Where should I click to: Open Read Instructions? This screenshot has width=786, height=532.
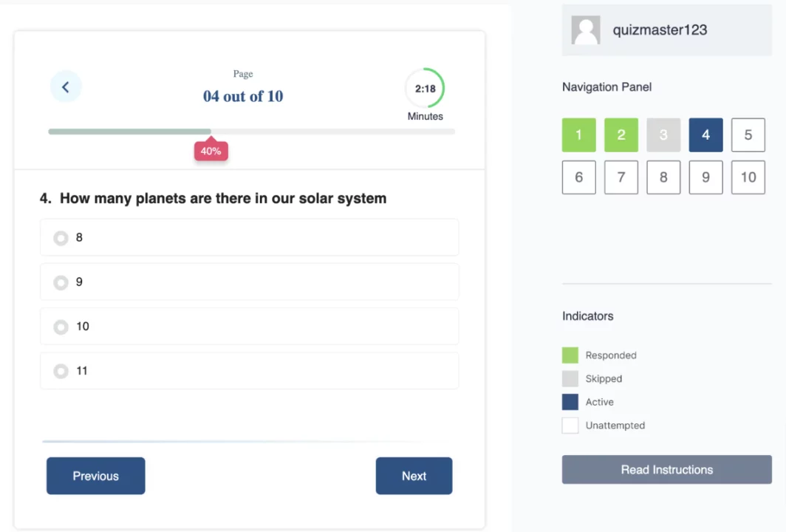(666, 469)
